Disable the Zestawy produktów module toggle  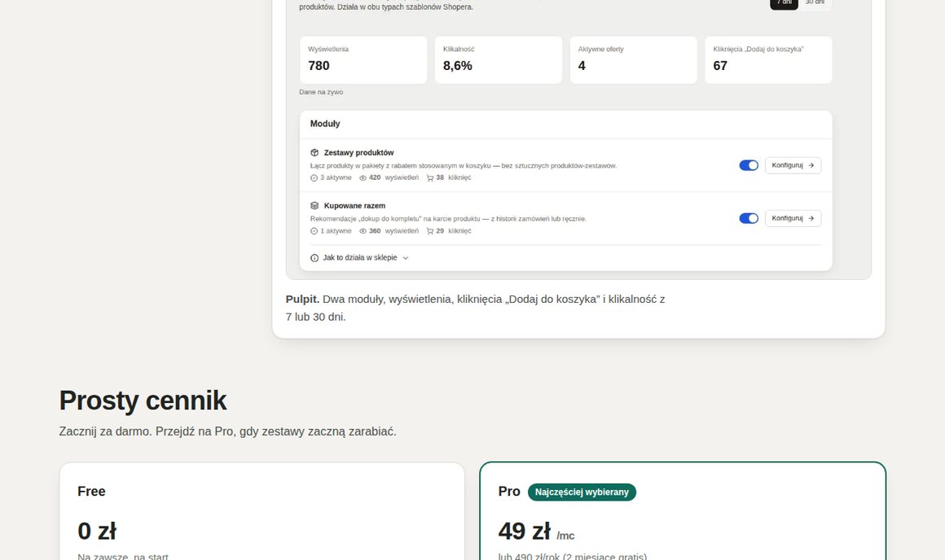pos(749,165)
